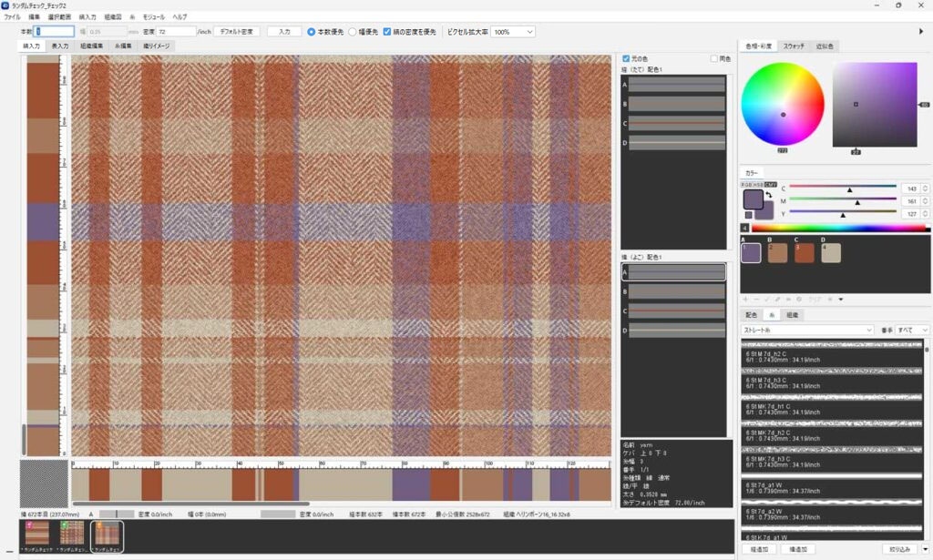
Task: Open the 番手 すべて dropdown
Action: [912, 330]
